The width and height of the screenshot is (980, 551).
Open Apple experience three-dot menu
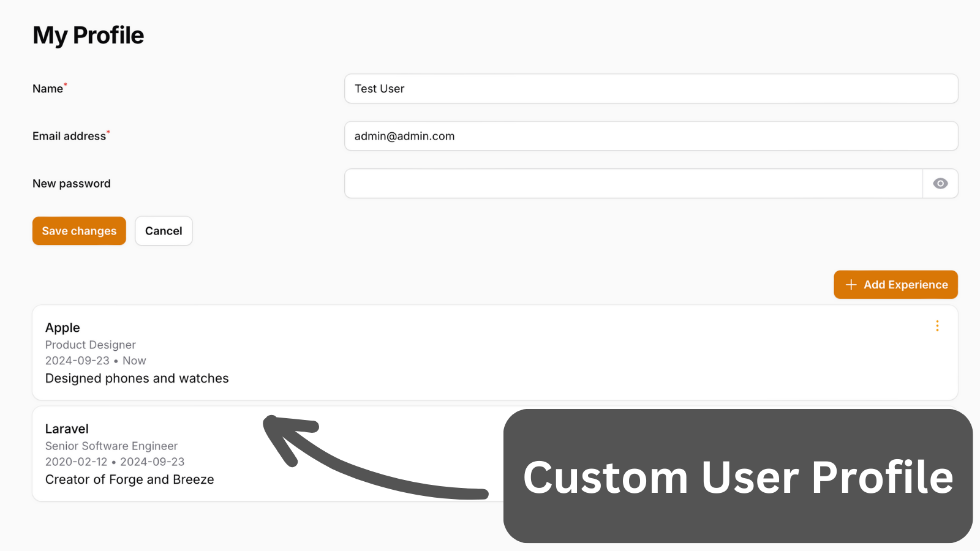(937, 326)
